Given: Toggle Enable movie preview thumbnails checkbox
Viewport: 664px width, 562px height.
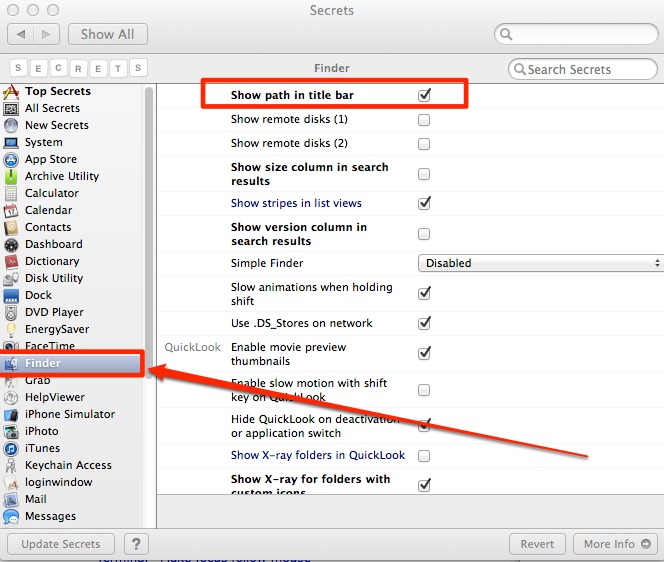Looking at the screenshot, I should [x=424, y=353].
